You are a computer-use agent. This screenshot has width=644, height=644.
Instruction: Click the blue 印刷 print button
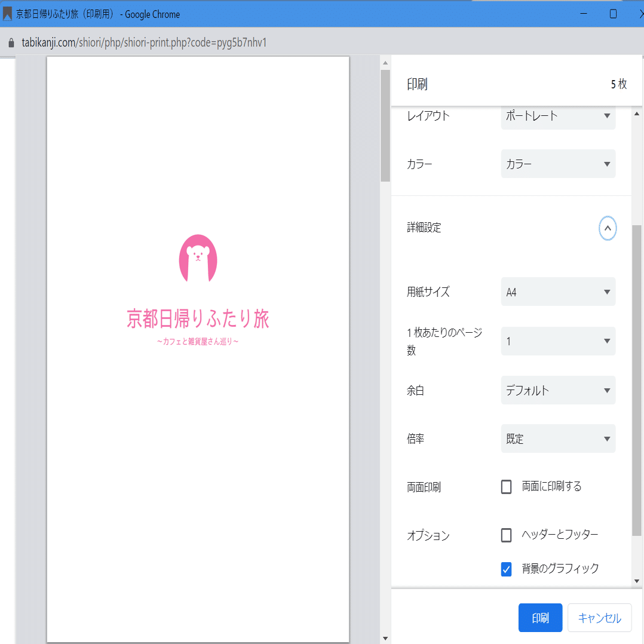(540, 617)
